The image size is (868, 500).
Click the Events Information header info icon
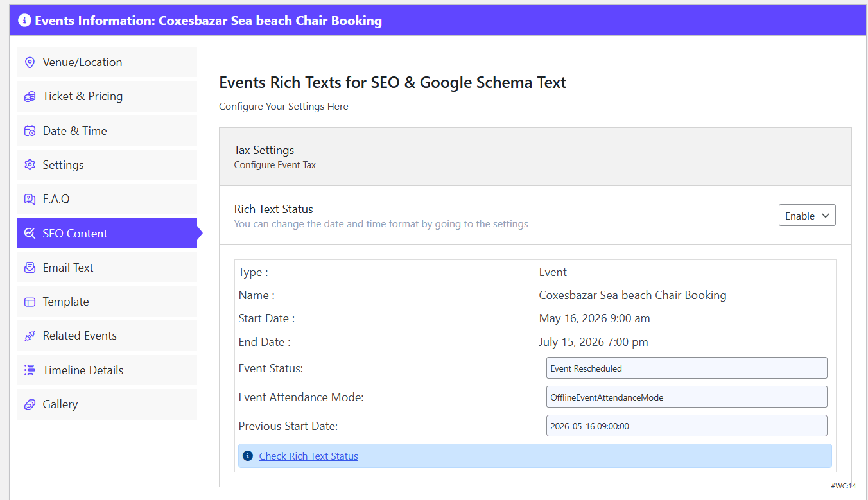pyautogui.click(x=24, y=21)
